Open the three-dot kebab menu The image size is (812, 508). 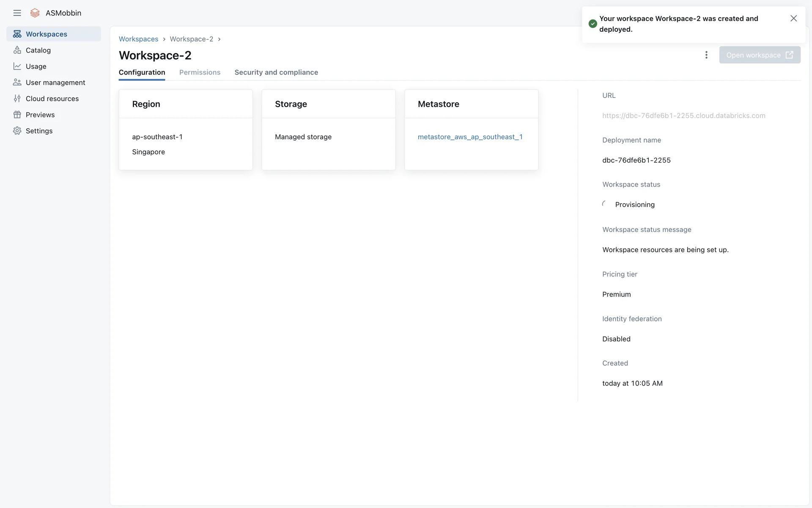point(706,55)
